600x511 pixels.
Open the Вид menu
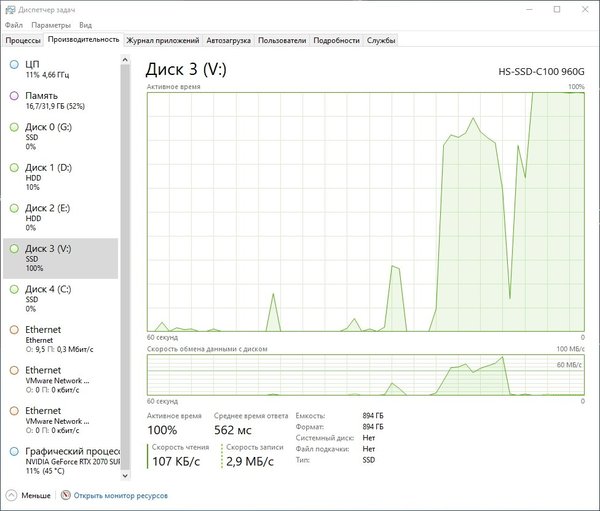point(85,25)
